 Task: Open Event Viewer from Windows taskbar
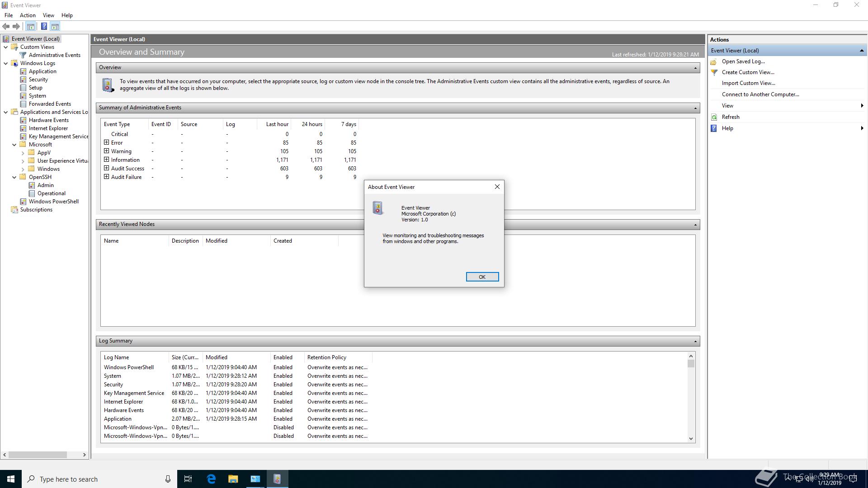tap(277, 479)
